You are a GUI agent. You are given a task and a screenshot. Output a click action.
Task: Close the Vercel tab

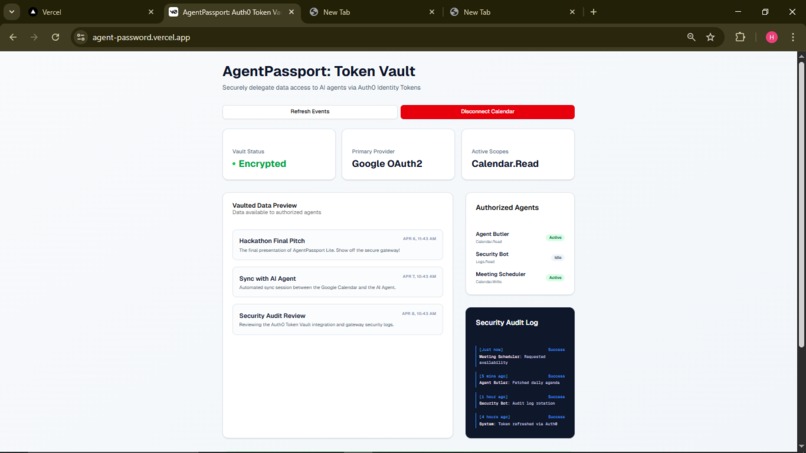[151, 12]
